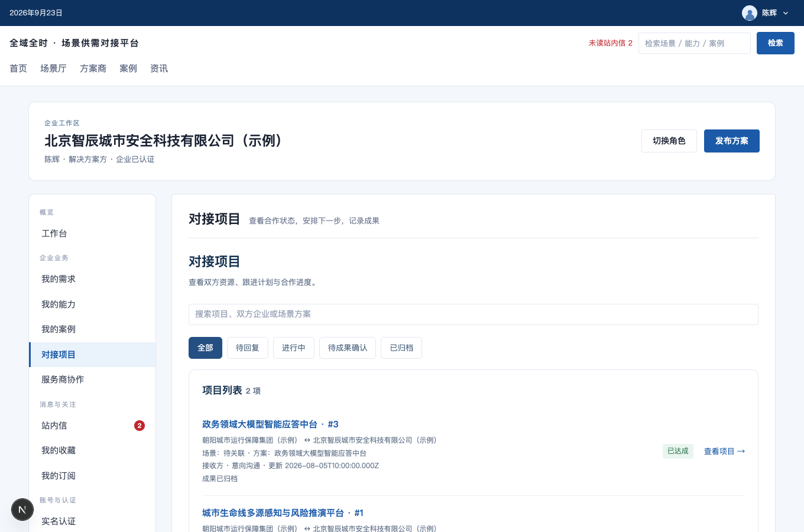804x532 pixels.
Task: Click the 已达成 status tag
Action: pos(678,451)
